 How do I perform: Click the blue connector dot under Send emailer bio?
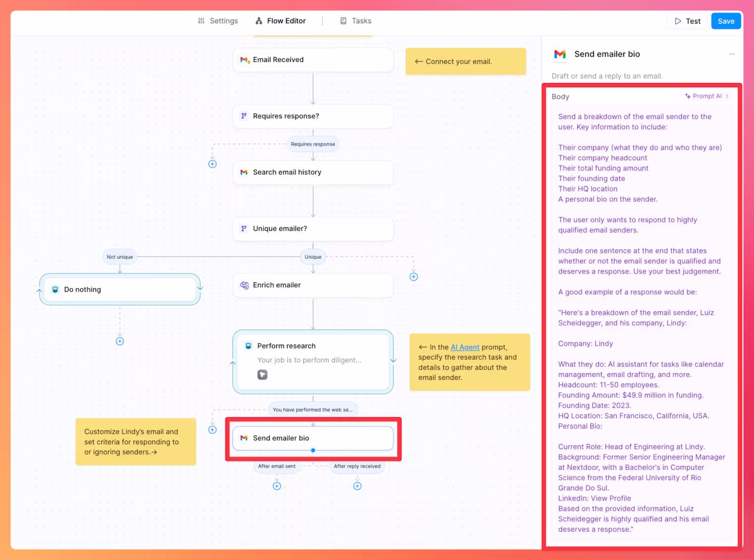point(313,451)
